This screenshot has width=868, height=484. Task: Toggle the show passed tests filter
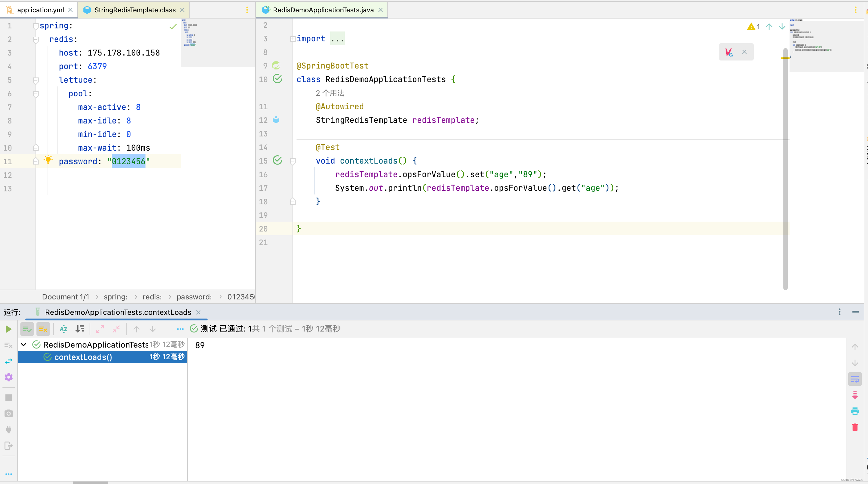[27, 329]
